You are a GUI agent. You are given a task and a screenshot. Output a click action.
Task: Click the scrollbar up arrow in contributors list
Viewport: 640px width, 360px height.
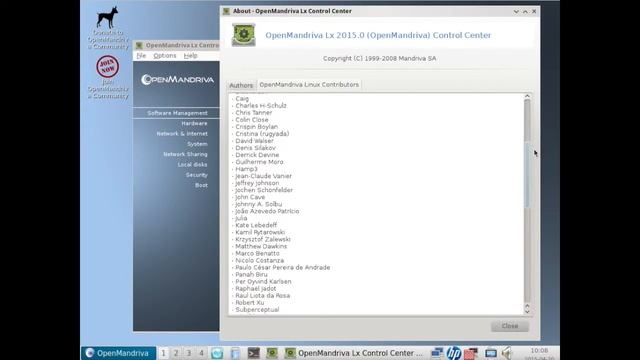point(527,96)
